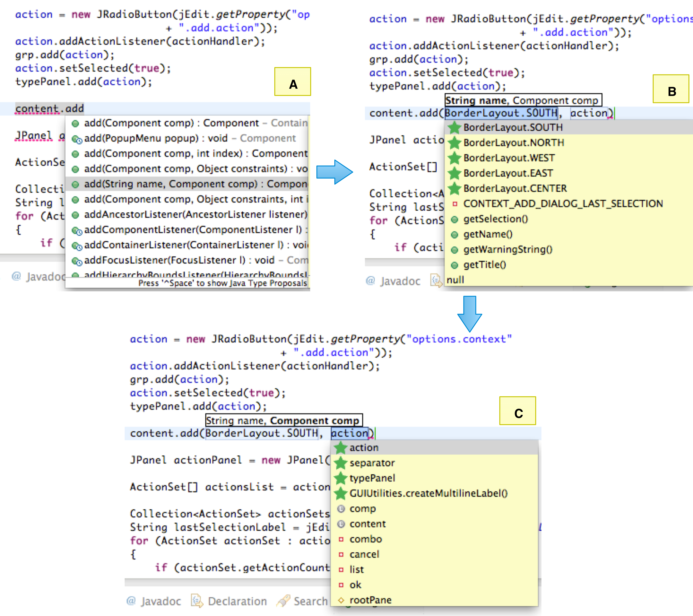
Task: Click the "options.context" string in panel C
Action: (459, 339)
